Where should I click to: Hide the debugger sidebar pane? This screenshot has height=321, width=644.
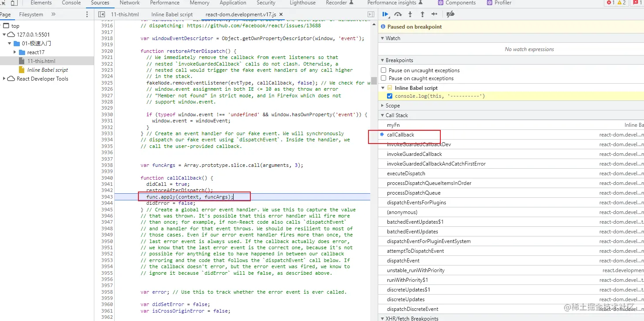[x=371, y=15]
